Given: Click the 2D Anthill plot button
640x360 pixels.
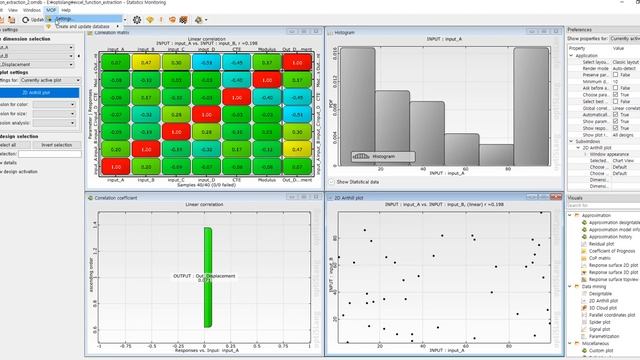Looking at the screenshot, I should tap(39, 93).
